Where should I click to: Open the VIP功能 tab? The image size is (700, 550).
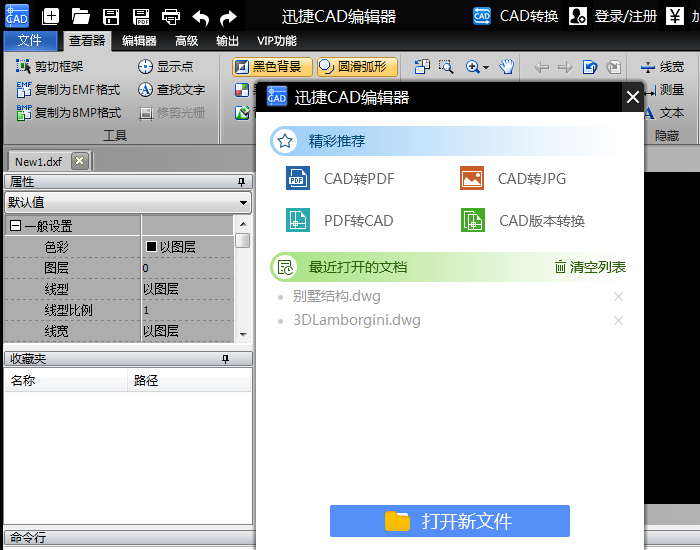[277, 41]
